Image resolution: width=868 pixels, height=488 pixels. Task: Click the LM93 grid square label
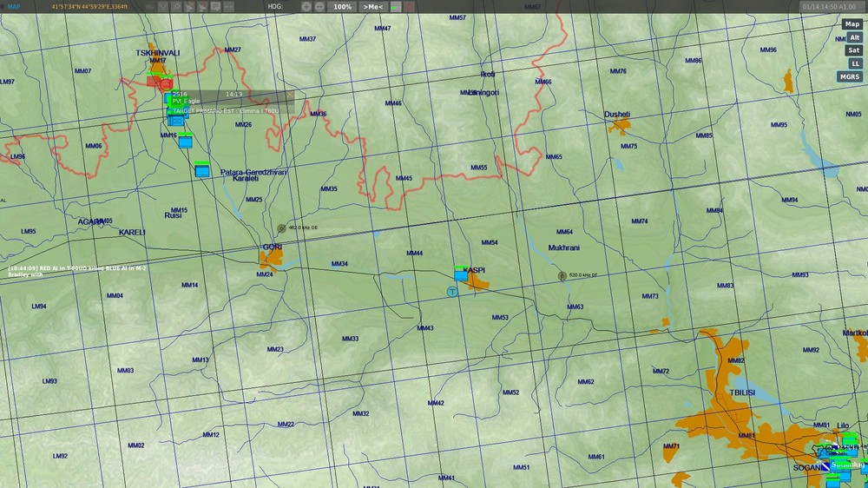coord(49,381)
